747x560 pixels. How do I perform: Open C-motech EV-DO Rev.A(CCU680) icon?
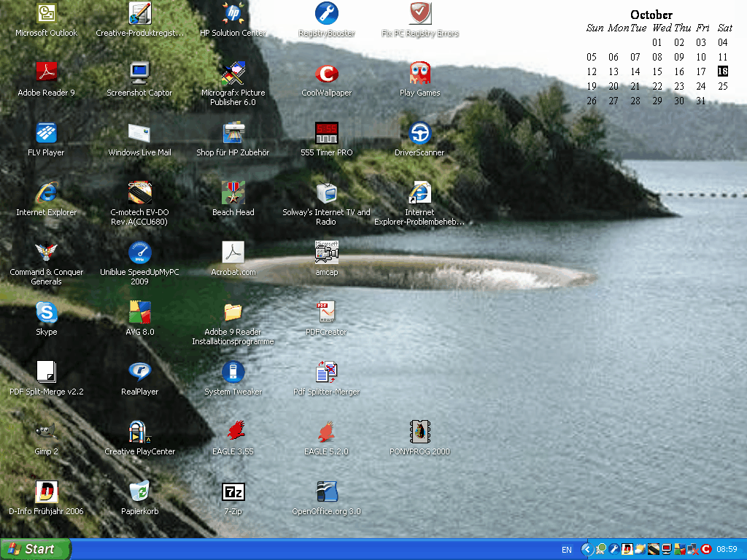tap(139, 192)
